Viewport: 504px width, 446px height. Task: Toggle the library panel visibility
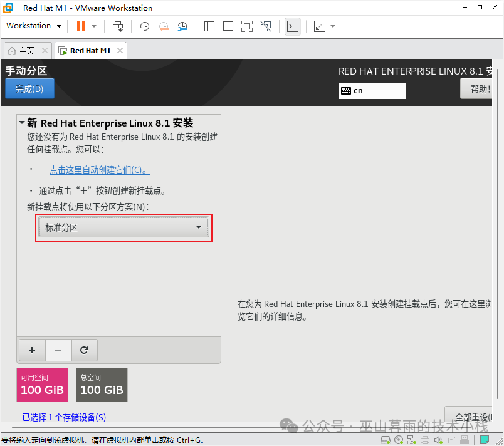coord(209,26)
